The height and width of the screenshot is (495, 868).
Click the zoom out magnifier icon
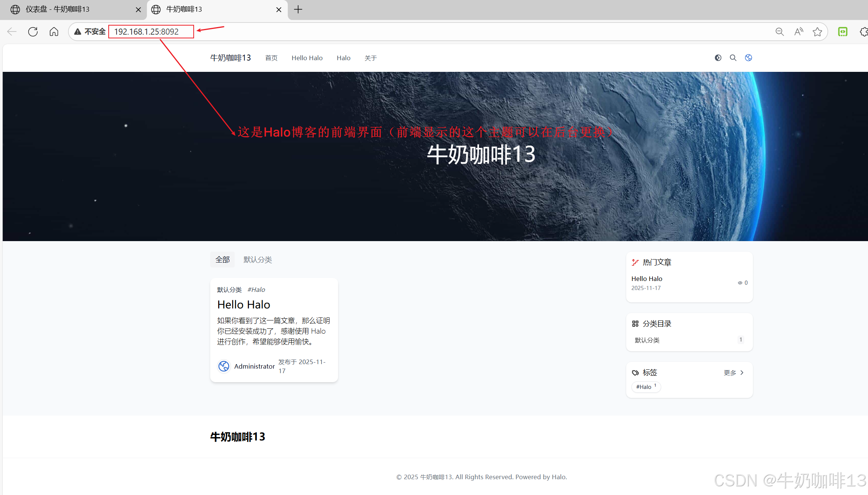pyautogui.click(x=780, y=32)
